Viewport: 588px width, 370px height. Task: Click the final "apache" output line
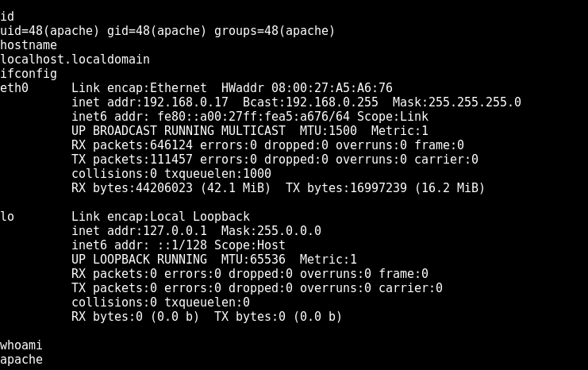21,360
